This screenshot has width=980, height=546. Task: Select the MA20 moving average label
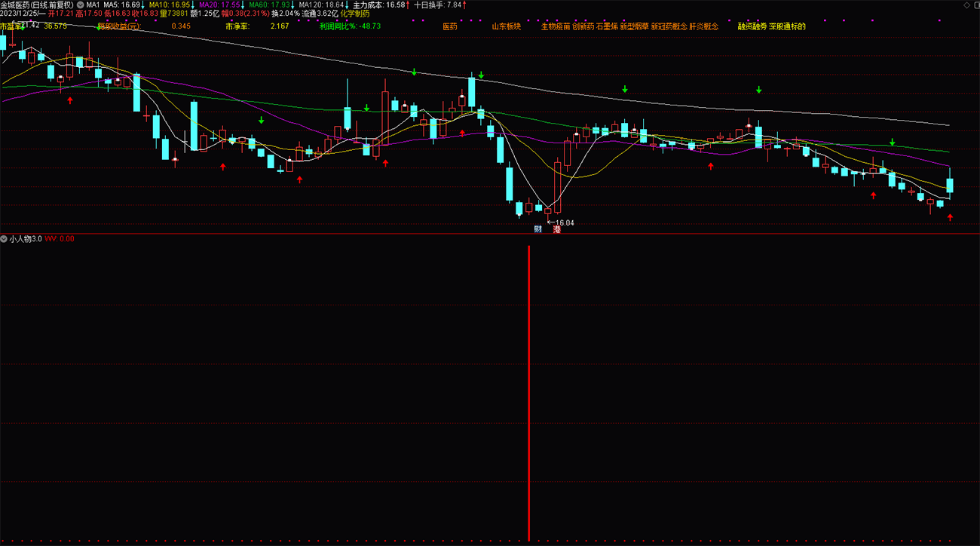219,5
